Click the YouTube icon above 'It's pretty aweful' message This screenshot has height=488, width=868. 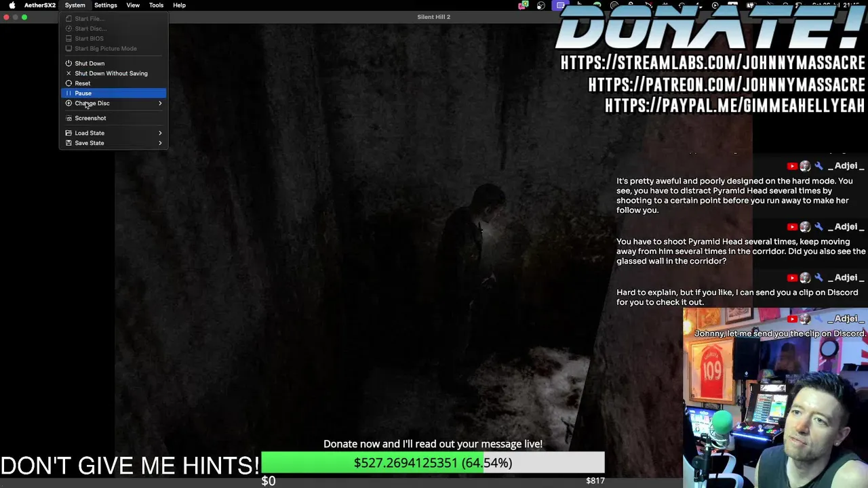(x=792, y=166)
